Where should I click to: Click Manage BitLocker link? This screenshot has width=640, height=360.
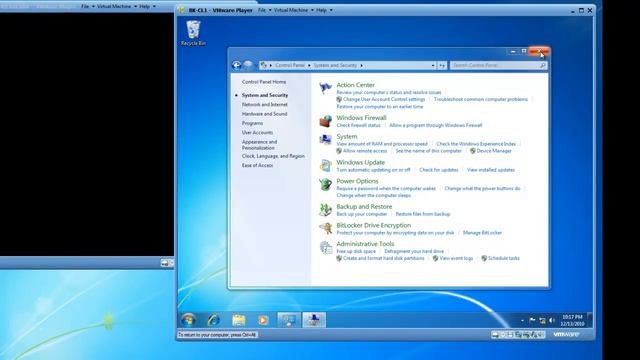coord(482,233)
